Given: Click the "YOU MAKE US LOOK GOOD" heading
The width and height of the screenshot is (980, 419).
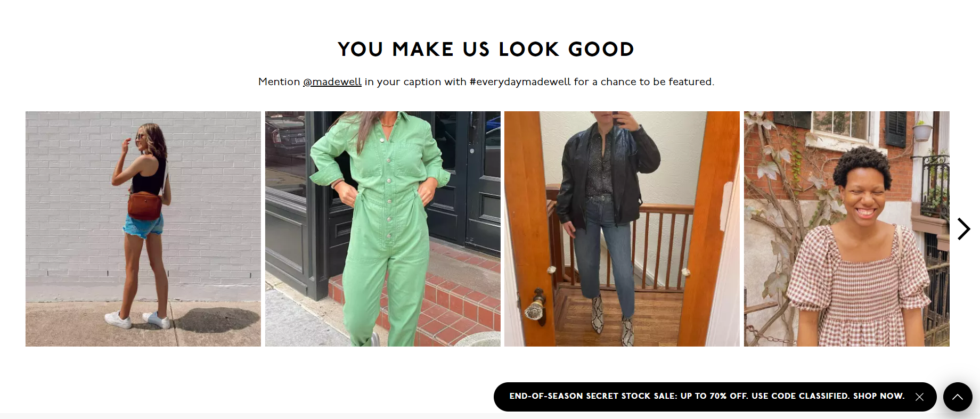Looking at the screenshot, I should click(486, 49).
